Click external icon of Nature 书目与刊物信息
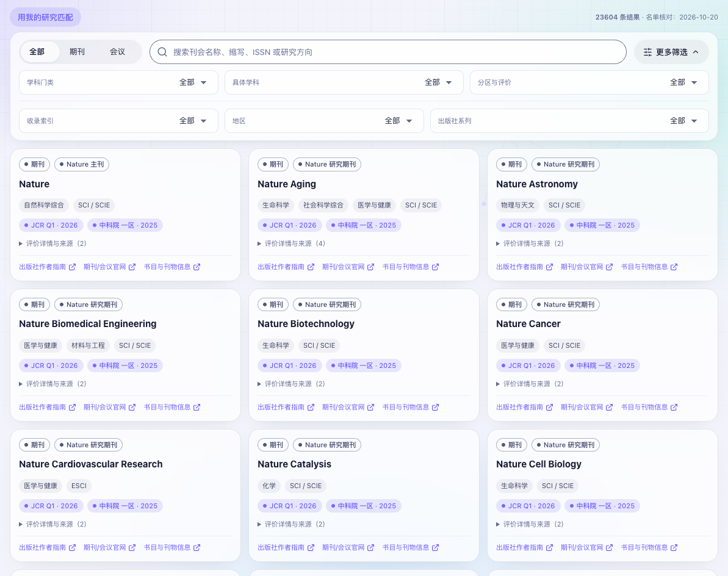The height and width of the screenshot is (576, 728). click(197, 267)
